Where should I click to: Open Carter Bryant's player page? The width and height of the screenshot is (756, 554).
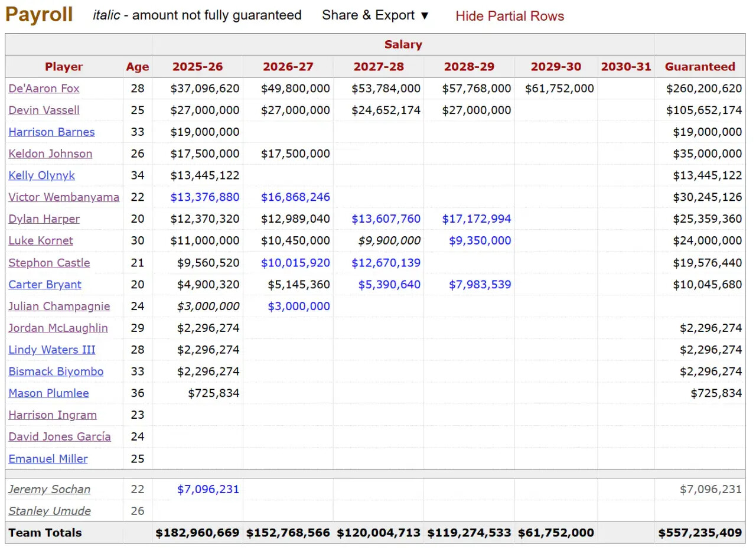click(x=45, y=285)
